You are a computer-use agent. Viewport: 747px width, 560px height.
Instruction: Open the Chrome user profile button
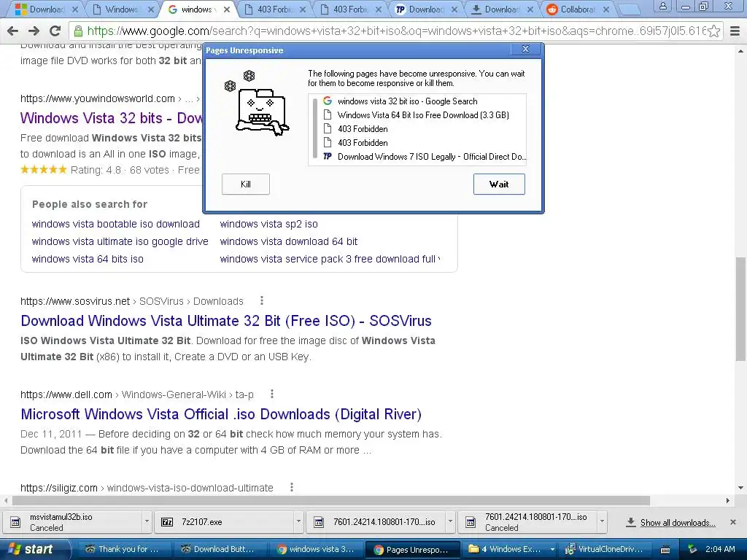point(662,6)
